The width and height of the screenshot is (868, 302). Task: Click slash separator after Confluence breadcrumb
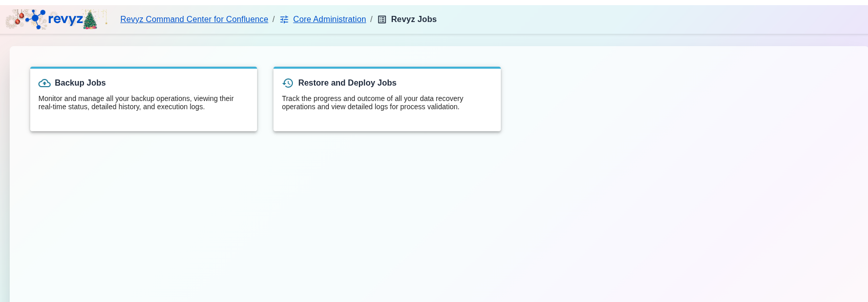(x=273, y=19)
